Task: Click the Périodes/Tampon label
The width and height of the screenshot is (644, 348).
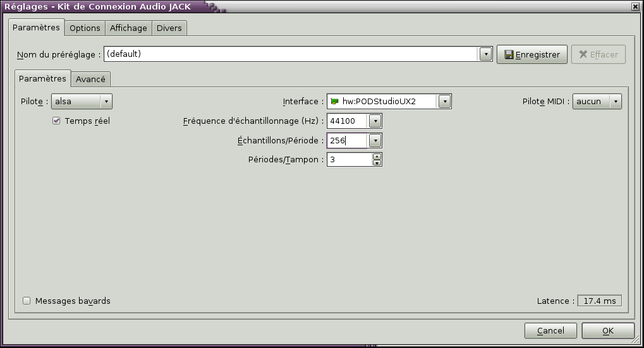Action: click(x=286, y=160)
